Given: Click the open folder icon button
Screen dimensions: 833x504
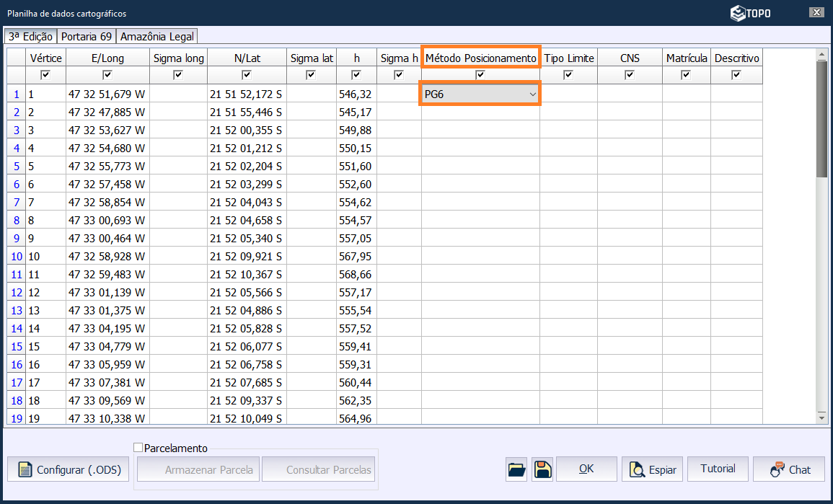Looking at the screenshot, I should coord(517,469).
